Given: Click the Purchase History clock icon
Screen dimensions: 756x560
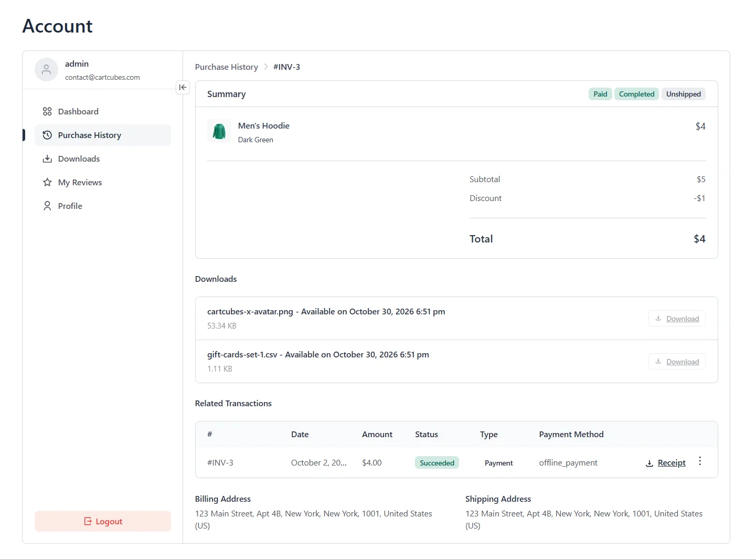Looking at the screenshot, I should pyautogui.click(x=47, y=135).
